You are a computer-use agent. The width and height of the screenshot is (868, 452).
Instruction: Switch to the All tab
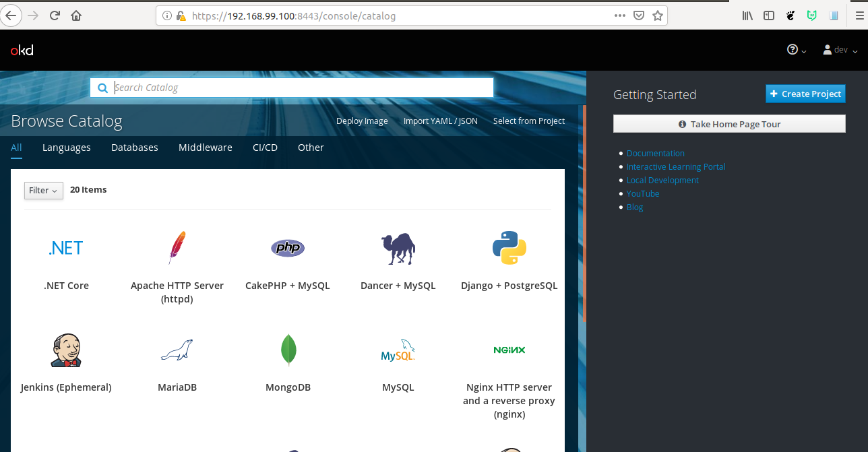point(16,148)
